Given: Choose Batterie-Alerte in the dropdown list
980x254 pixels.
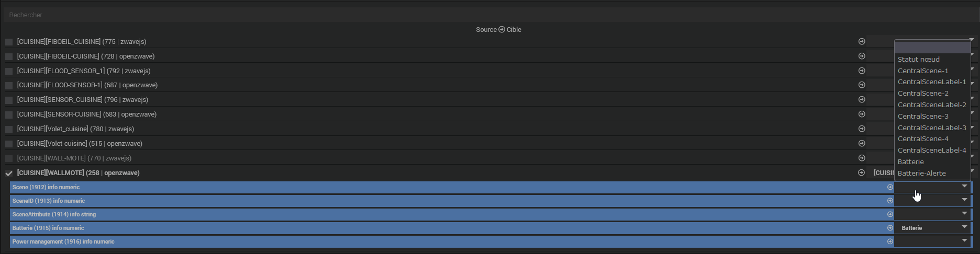Looking at the screenshot, I should pyautogui.click(x=921, y=173).
